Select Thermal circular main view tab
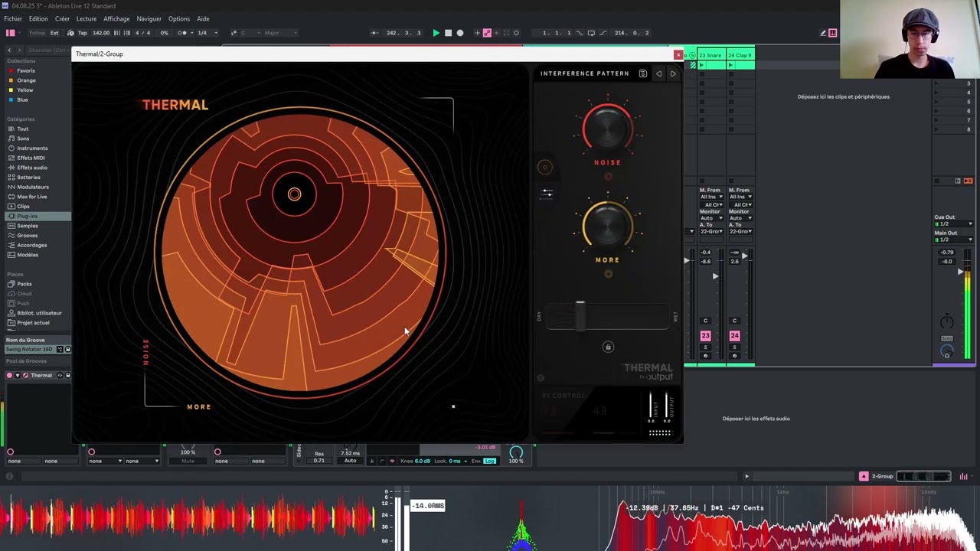The image size is (980, 551). pyautogui.click(x=544, y=167)
